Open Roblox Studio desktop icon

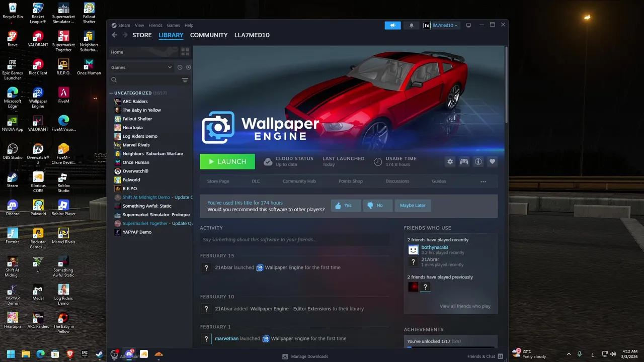pyautogui.click(x=63, y=183)
